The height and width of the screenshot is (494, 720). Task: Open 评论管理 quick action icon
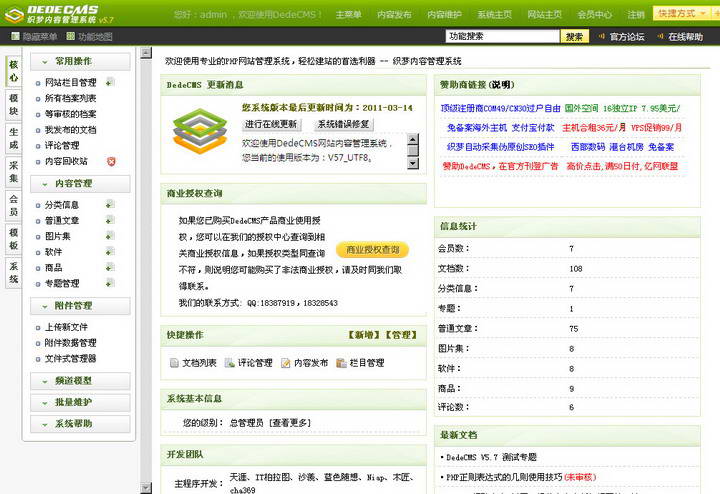(x=230, y=363)
